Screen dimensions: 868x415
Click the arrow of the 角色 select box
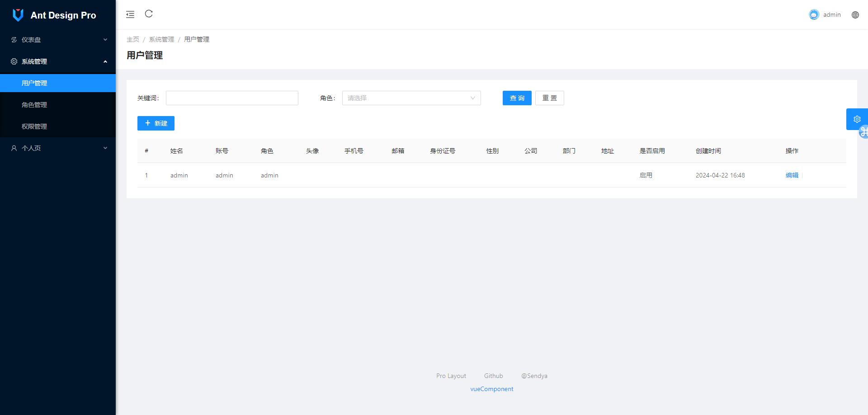[472, 98]
